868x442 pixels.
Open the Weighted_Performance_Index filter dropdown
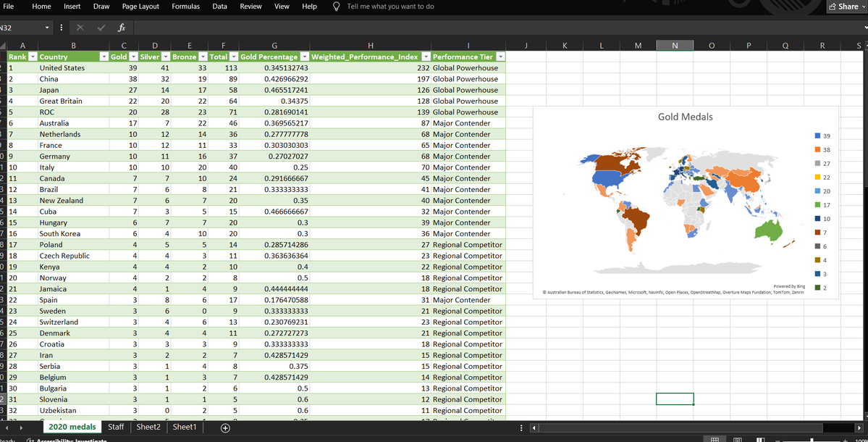(426, 57)
